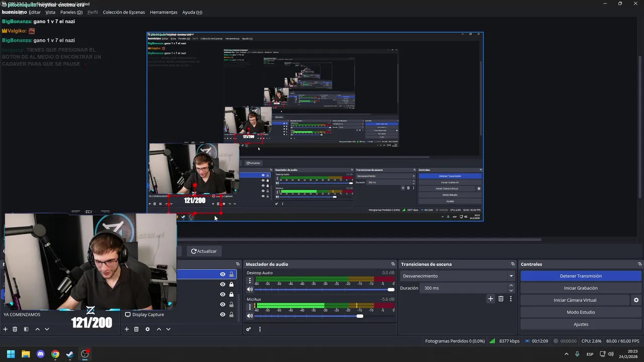Image resolution: width=644 pixels, height=362 pixels.
Task: Toggle visibility of the highlighted source row
Action: (x=222, y=274)
